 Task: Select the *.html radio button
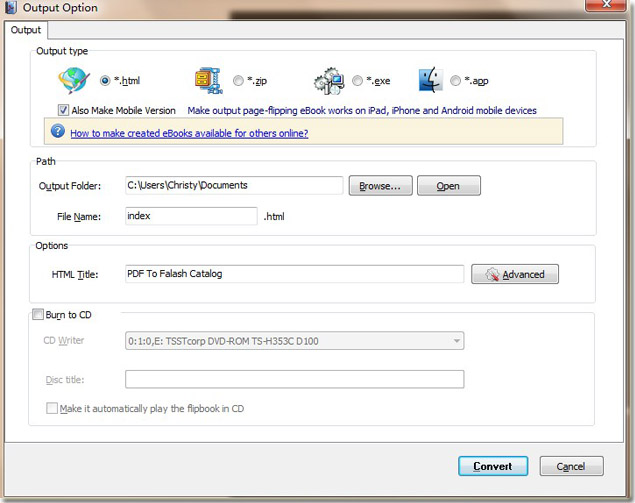click(105, 81)
